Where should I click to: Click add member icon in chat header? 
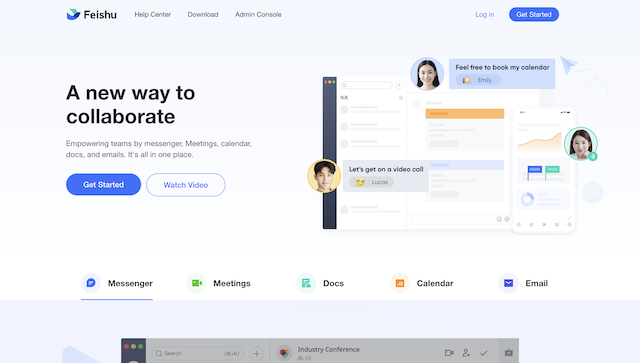pos(466,353)
